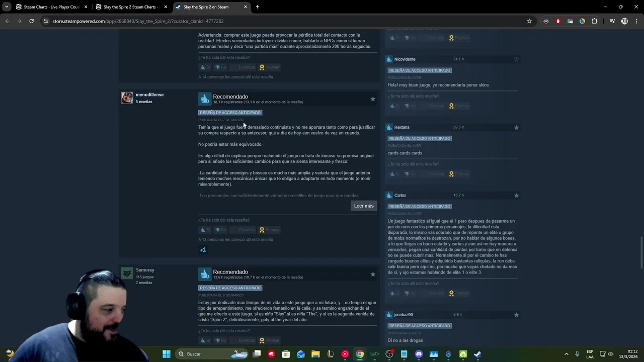644x362 pixels.
Task: Open a new browser tab
Action: pyautogui.click(x=257, y=7)
